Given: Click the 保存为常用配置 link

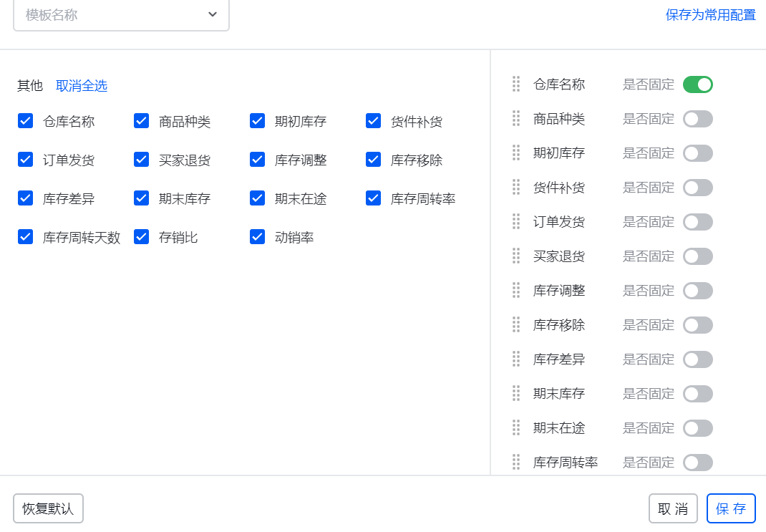Looking at the screenshot, I should 710,14.
